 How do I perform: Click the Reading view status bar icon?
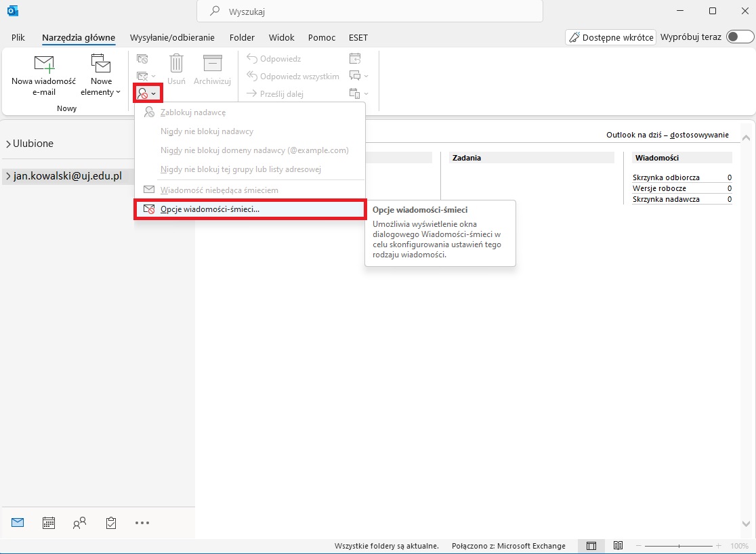(618, 545)
